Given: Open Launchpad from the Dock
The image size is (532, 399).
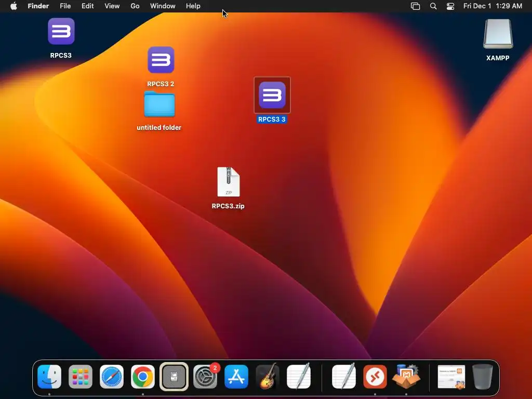Looking at the screenshot, I should [x=81, y=377].
